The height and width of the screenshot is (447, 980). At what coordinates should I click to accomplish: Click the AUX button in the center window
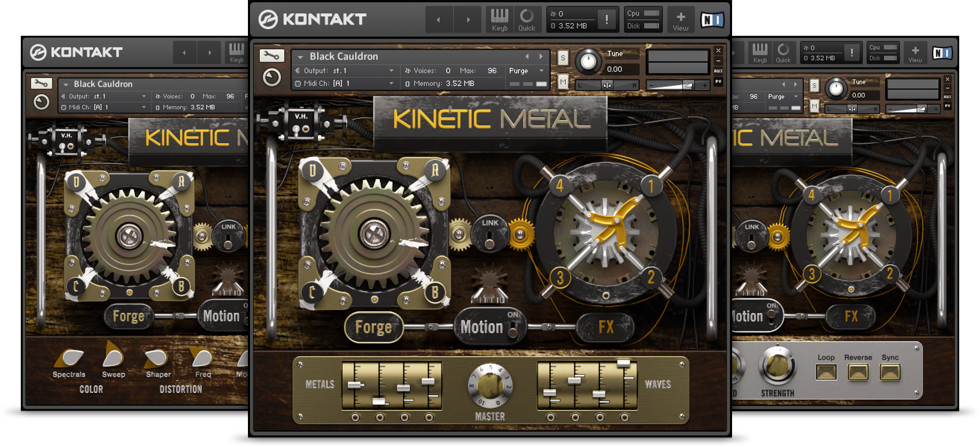click(718, 70)
